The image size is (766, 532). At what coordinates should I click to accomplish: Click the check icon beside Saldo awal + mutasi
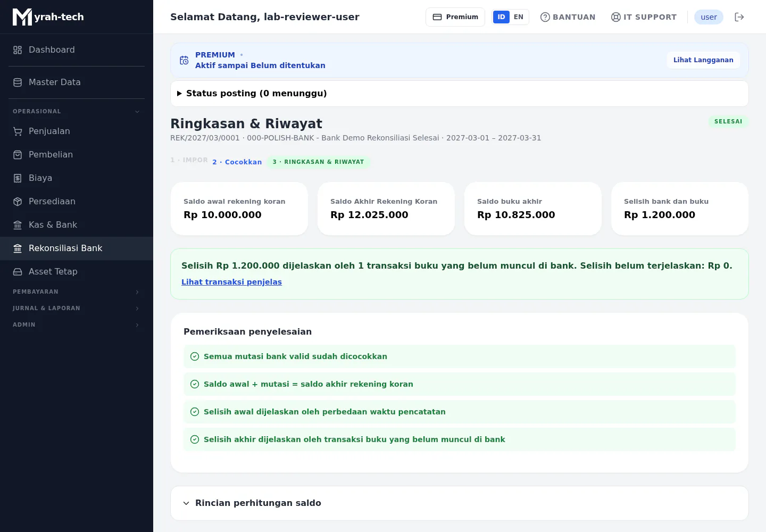(195, 384)
